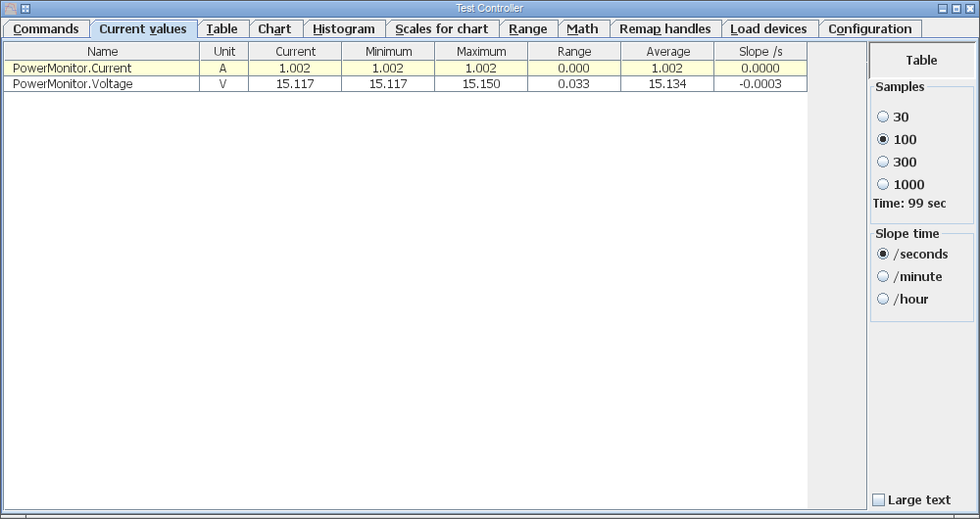This screenshot has width=980, height=519.
Task: Click PowerMonitor.Current range value 0.000
Action: 574,69
